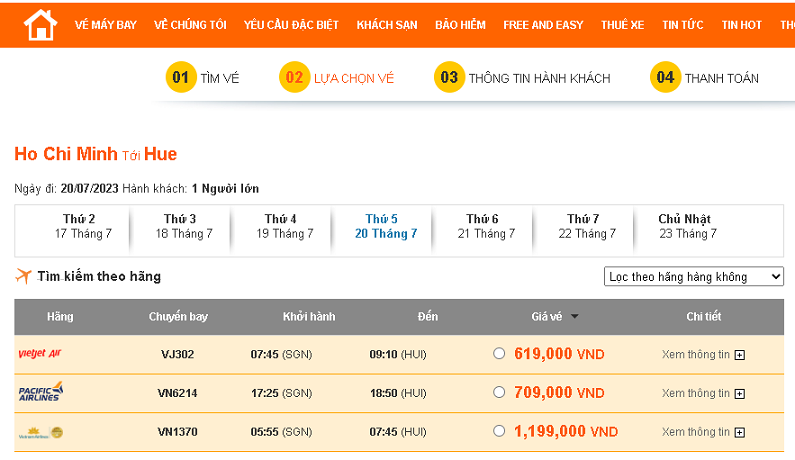This screenshot has height=460, width=795.
Task: Open the TIN HOT menu item
Action: [741, 25]
